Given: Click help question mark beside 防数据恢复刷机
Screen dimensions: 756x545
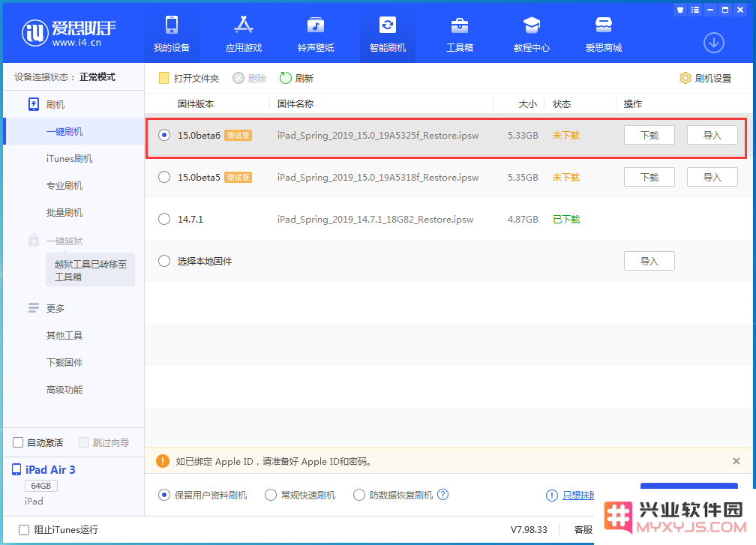Looking at the screenshot, I should [x=442, y=495].
